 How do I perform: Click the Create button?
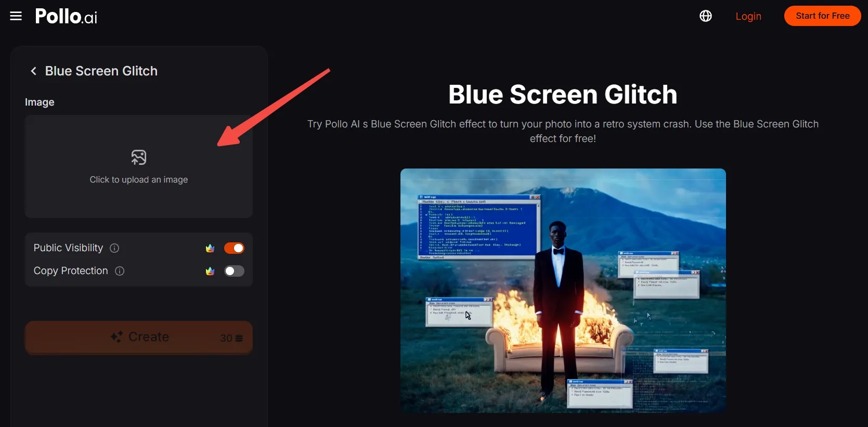coord(139,337)
